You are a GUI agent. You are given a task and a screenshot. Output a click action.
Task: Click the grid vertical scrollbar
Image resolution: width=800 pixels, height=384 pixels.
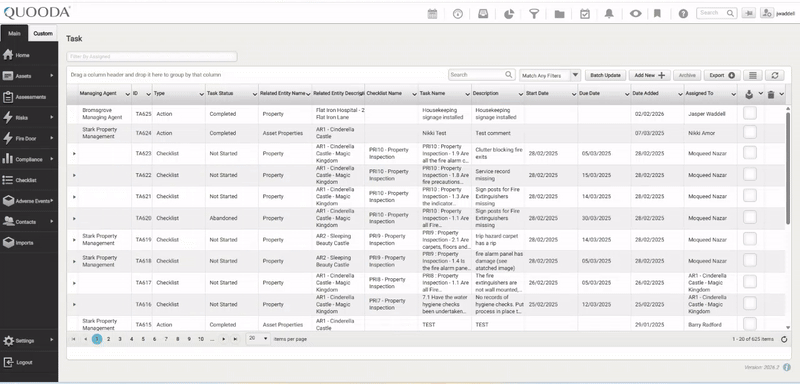788,168
